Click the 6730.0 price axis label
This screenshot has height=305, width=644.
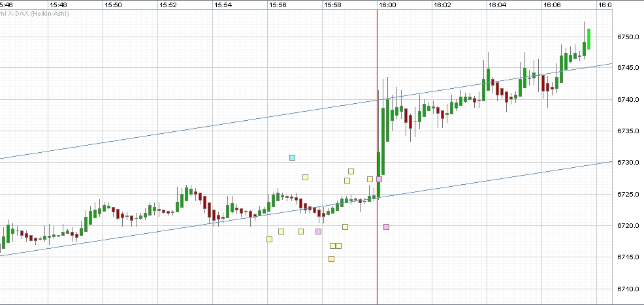point(628,163)
